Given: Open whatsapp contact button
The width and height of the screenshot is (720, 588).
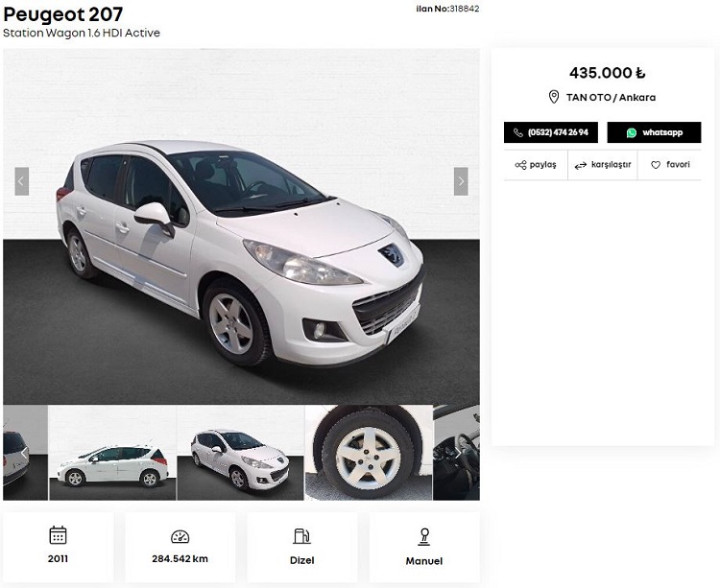Looking at the screenshot, I should click(x=654, y=132).
